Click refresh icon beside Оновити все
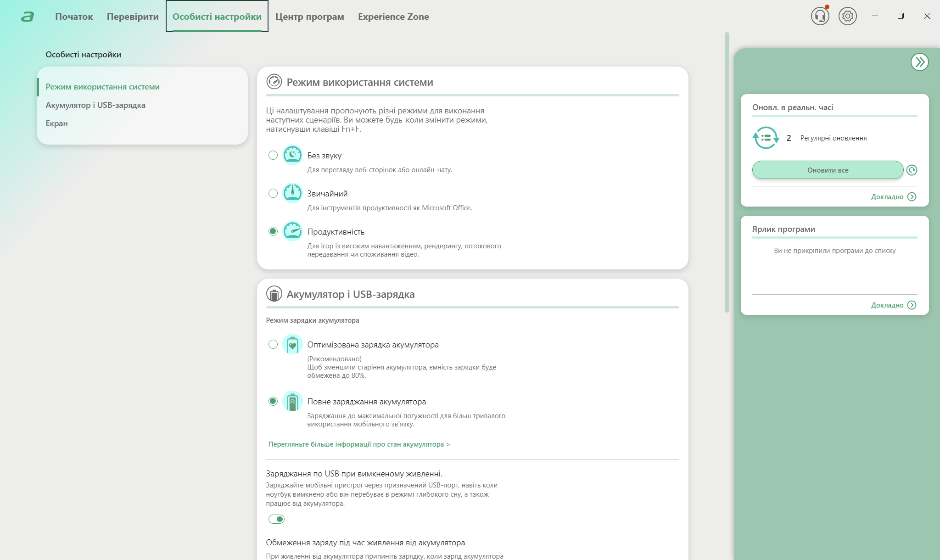 pyautogui.click(x=912, y=170)
